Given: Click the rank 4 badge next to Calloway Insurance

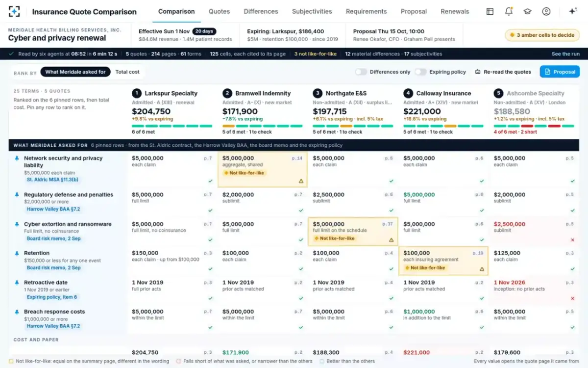Looking at the screenshot, I should pos(408,93).
